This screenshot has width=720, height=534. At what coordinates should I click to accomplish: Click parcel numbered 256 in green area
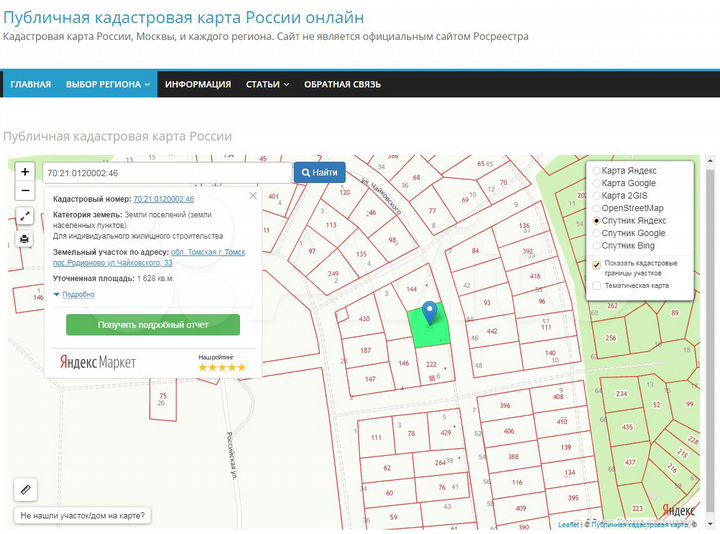(610, 337)
